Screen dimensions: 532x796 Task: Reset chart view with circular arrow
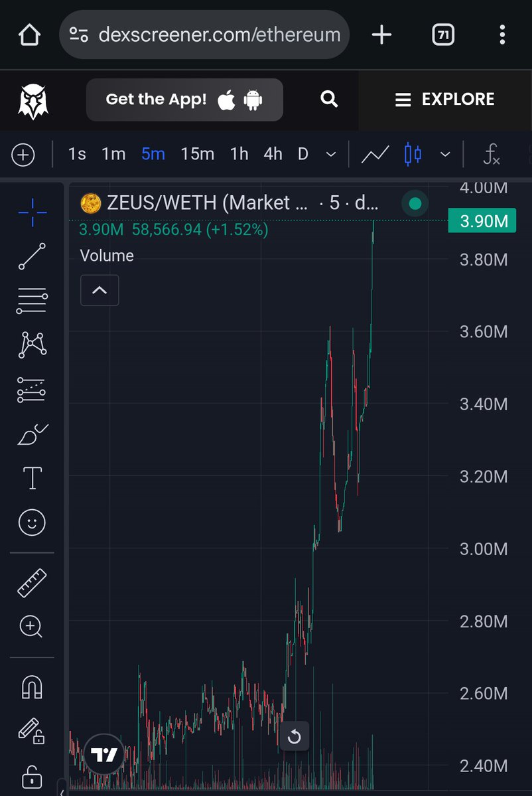point(294,736)
